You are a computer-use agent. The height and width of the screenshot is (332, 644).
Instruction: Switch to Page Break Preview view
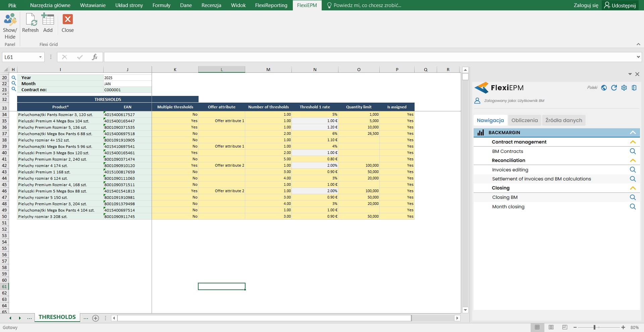(x=565, y=327)
